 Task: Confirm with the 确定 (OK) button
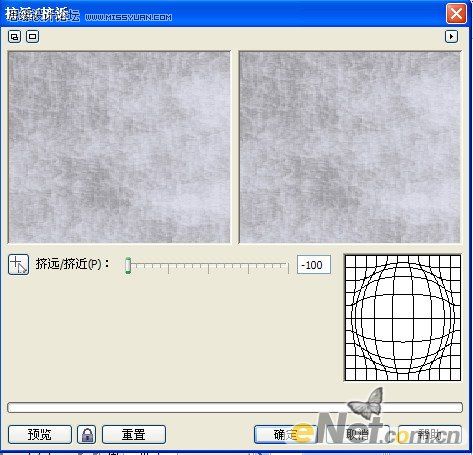pyautogui.click(x=286, y=434)
